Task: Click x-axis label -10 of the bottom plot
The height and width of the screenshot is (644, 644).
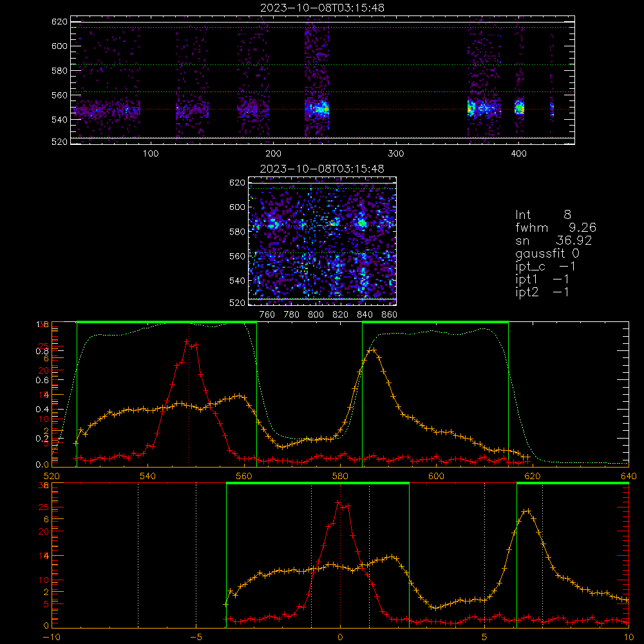Action: [x=52, y=637]
